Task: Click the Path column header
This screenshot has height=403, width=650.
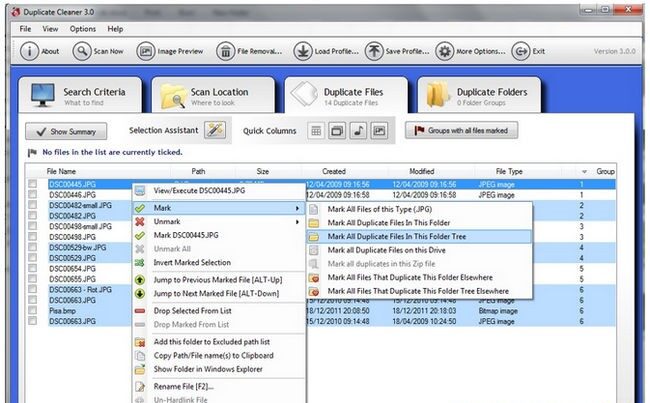Action: point(198,171)
